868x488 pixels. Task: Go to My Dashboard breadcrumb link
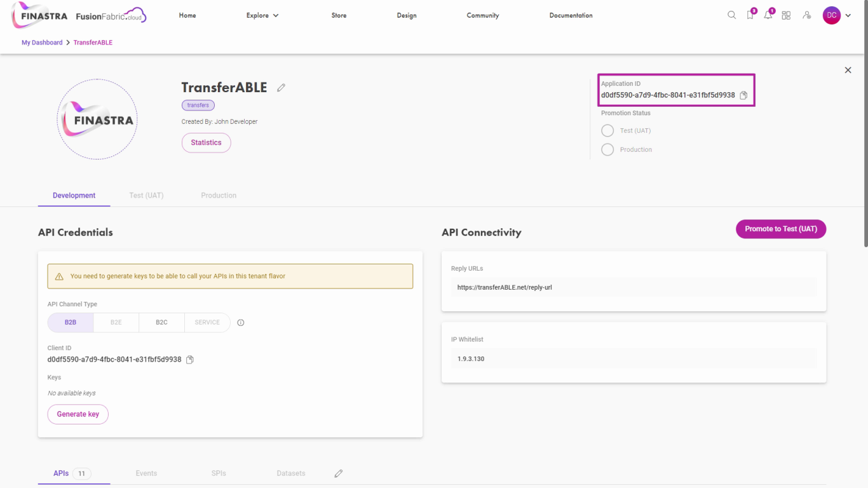(42, 43)
